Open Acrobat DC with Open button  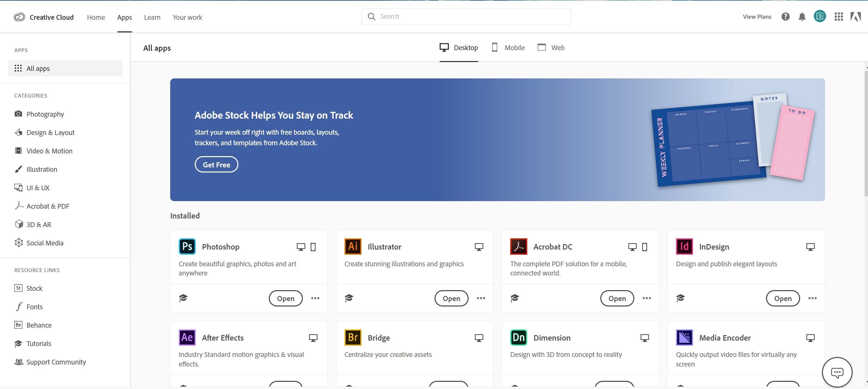[x=617, y=298]
